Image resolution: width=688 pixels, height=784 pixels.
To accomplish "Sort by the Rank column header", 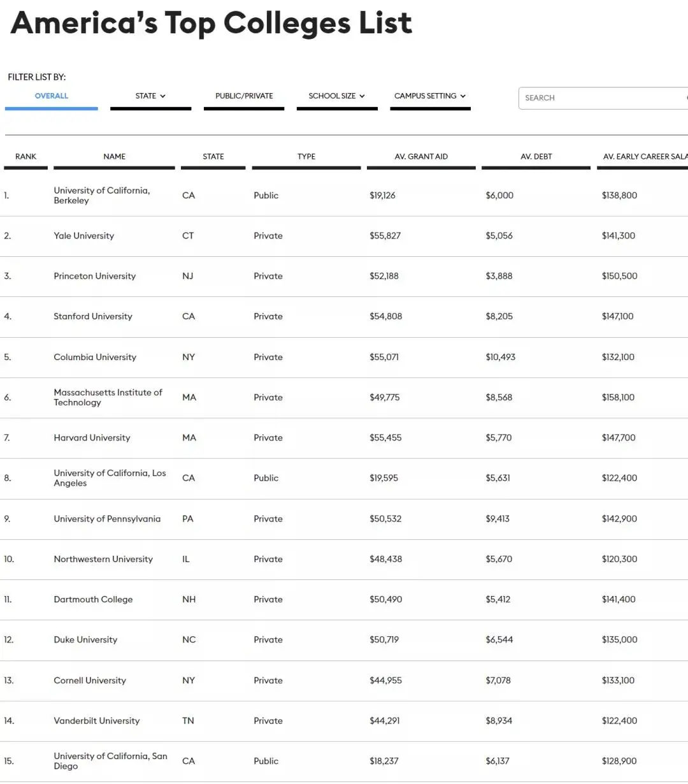I will coord(26,157).
